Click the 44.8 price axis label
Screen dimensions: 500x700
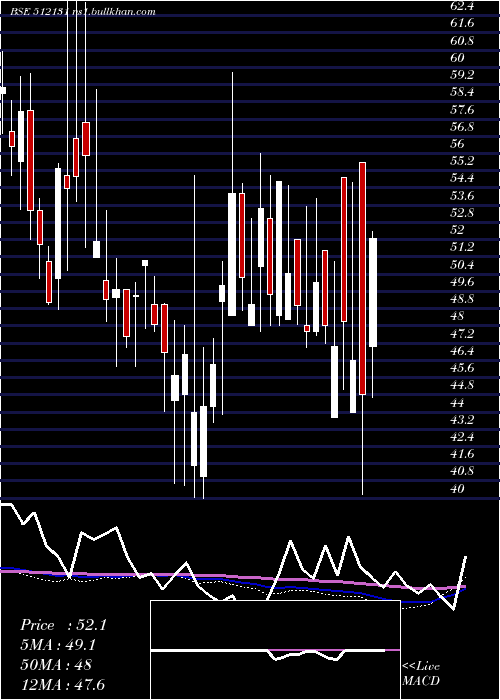462,385
